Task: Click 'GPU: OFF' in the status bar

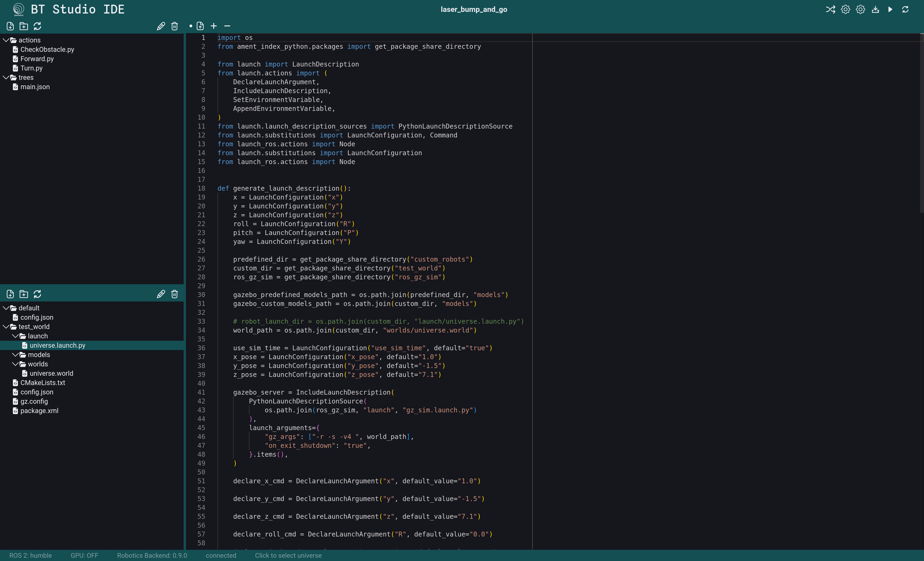Action: pyautogui.click(x=84, y=555)
